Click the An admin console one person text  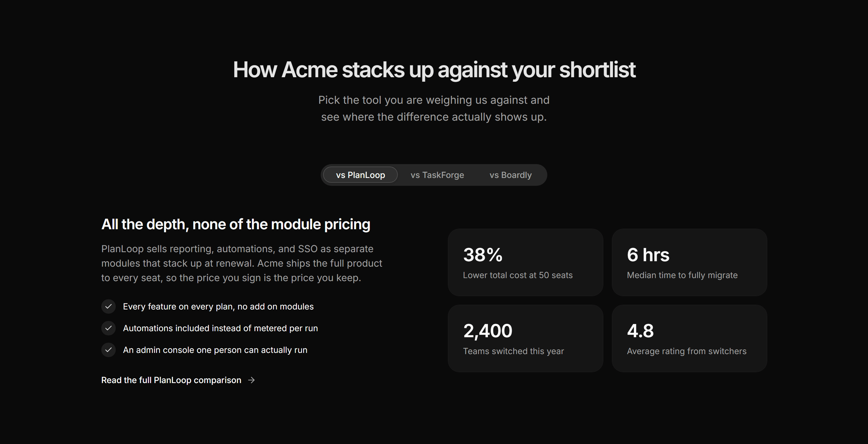[x=215, y=350]
